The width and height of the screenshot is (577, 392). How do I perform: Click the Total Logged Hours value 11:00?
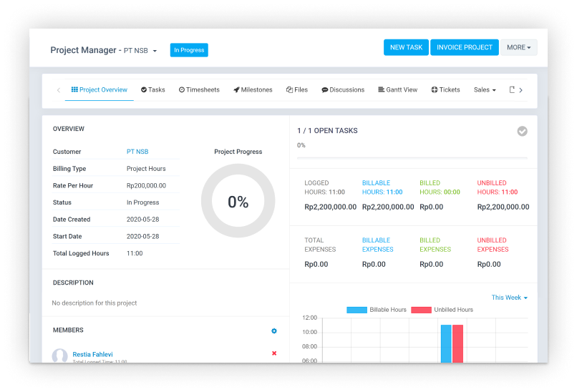(135, 253)
